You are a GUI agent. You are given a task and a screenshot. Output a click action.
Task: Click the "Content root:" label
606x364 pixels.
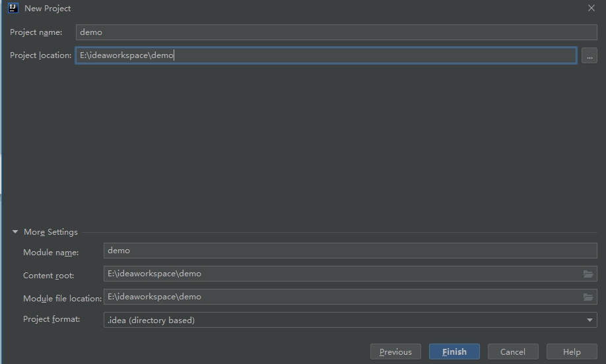point(48,276)
